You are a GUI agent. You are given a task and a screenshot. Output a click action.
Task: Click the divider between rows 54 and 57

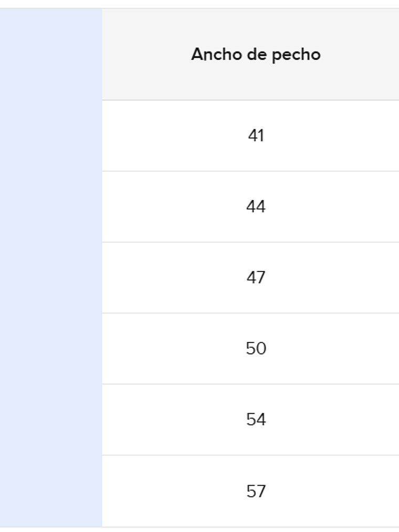click(x=250, y=455)
